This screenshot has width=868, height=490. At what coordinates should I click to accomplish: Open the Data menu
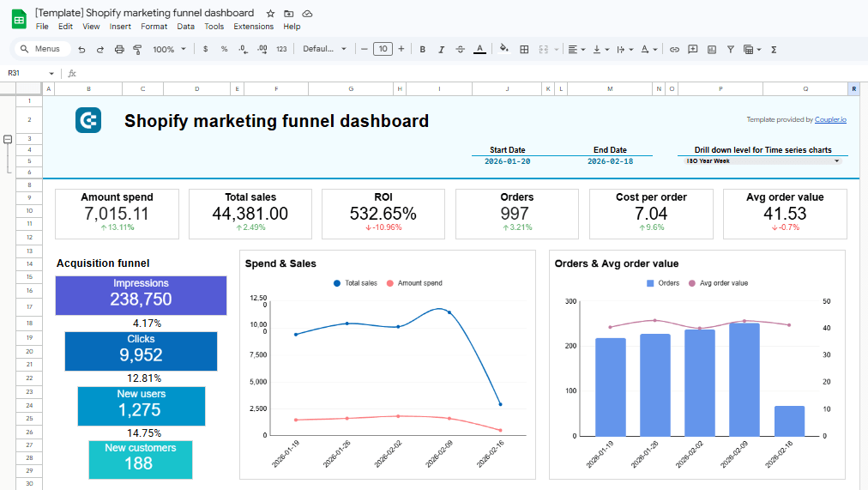[185, 26]
